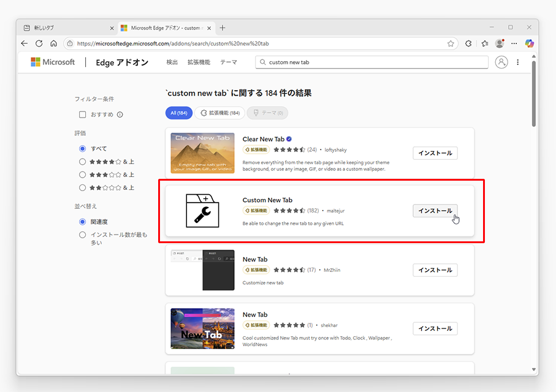Viewport: 556px width, 392px height.
Task: Open the browser profile avatar in toolbar
Action: (500, 43)
